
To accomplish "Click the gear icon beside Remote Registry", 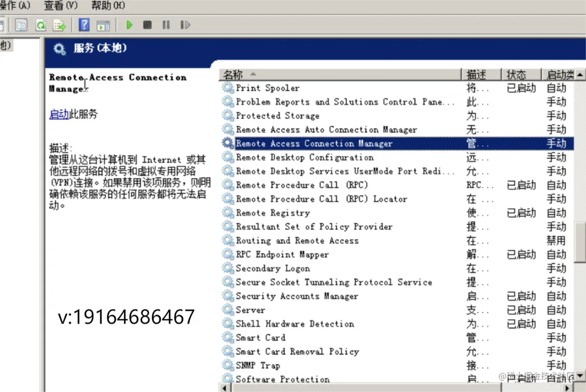I will [228, 212].
